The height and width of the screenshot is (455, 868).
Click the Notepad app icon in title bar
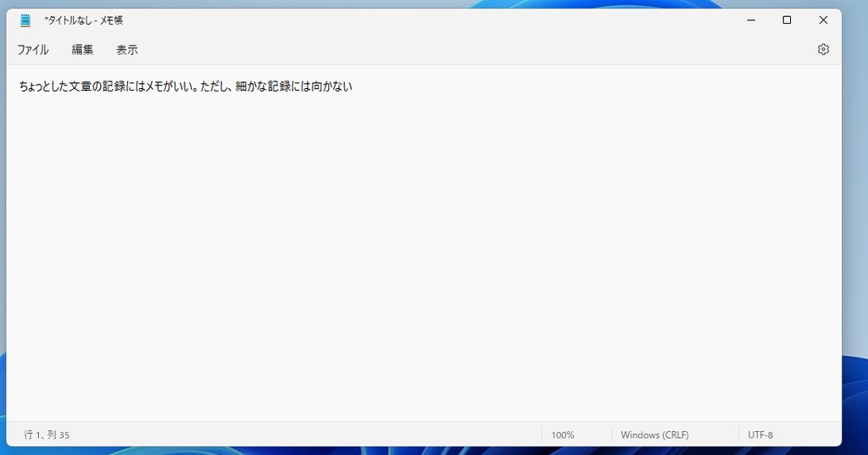click(25, 20)
